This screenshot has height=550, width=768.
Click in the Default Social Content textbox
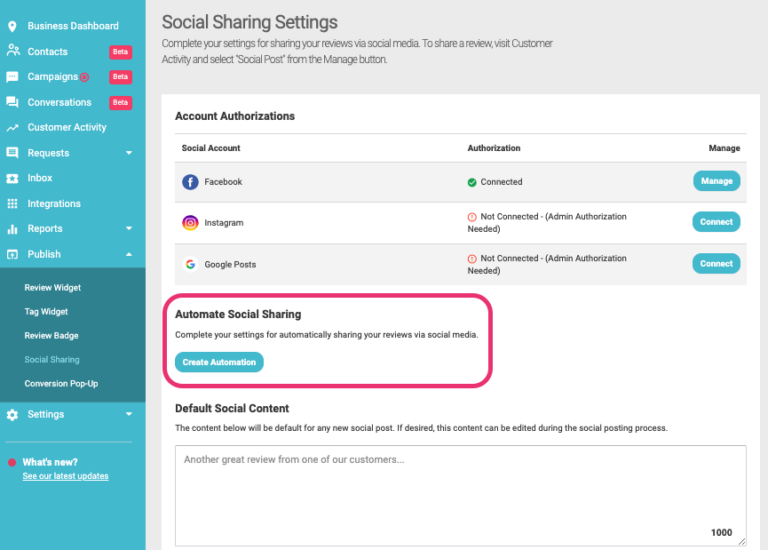point(460,495)
